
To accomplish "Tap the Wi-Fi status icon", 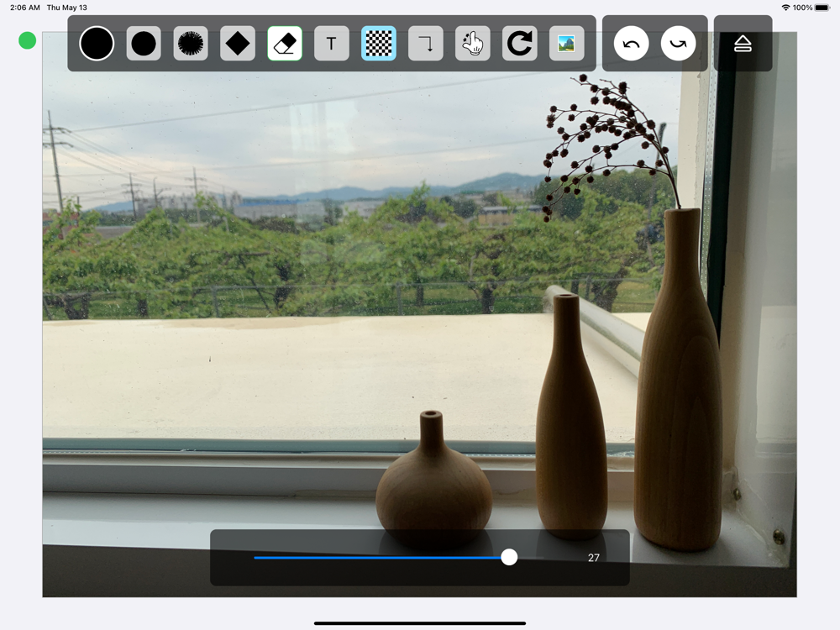I will tap(786, 8).
